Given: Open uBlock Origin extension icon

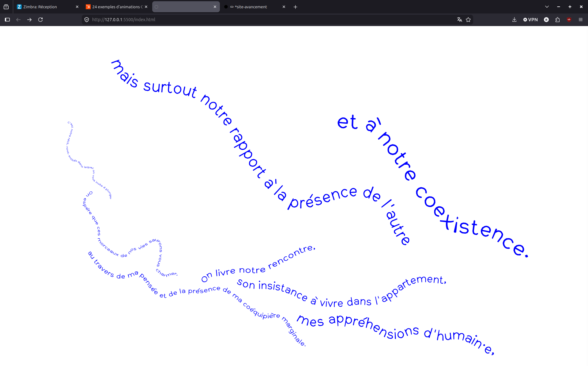Looking at the screenshot, I should point(569,20).
